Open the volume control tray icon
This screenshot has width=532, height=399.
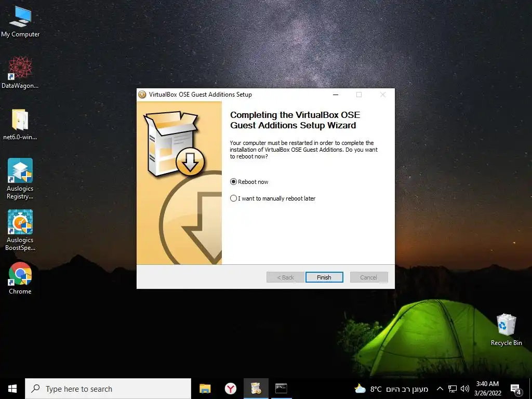click(465, 389)
